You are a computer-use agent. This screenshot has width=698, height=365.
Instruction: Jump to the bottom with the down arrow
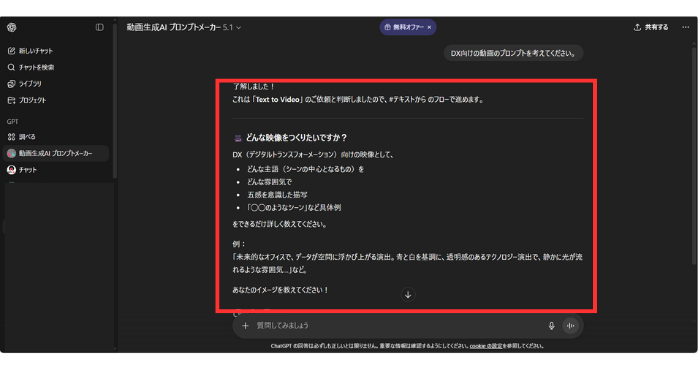point(408,294)
